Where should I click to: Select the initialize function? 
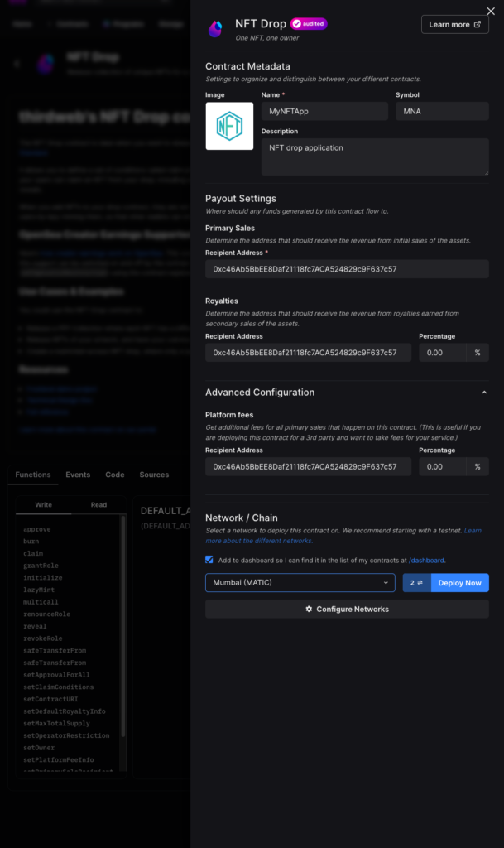click(43, 577)
